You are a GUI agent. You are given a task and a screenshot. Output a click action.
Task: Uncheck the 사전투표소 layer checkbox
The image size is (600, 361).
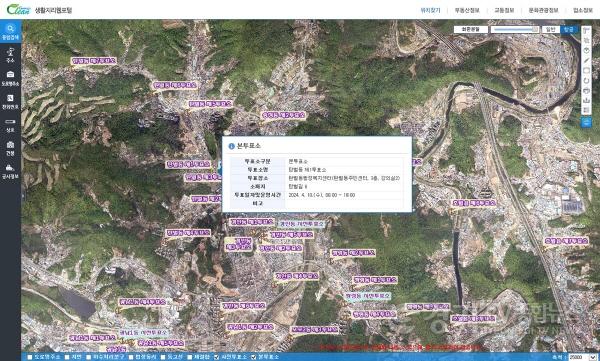[216, 357]
